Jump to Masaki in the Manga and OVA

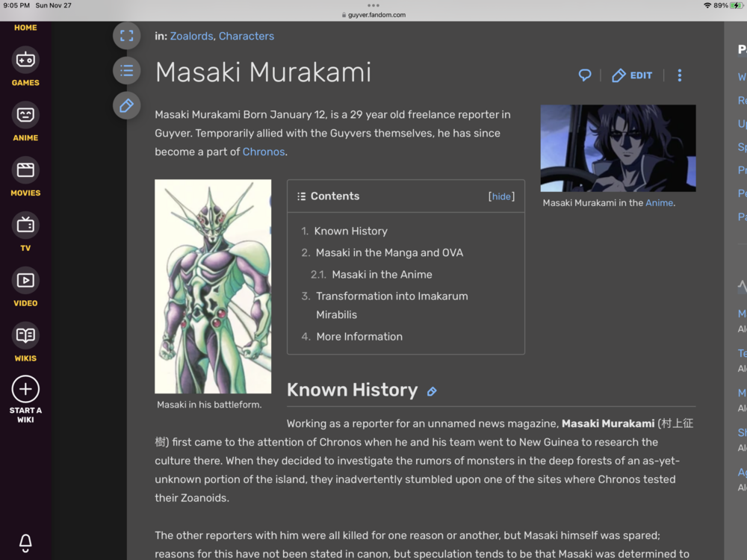[x=390, y=253]
